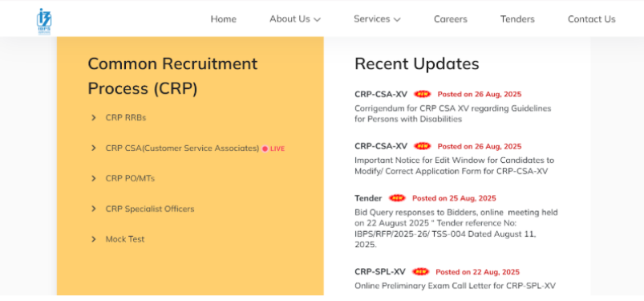
Task: Open Online Preliminary Exam Call Letter update
Action: coord(455,286)
